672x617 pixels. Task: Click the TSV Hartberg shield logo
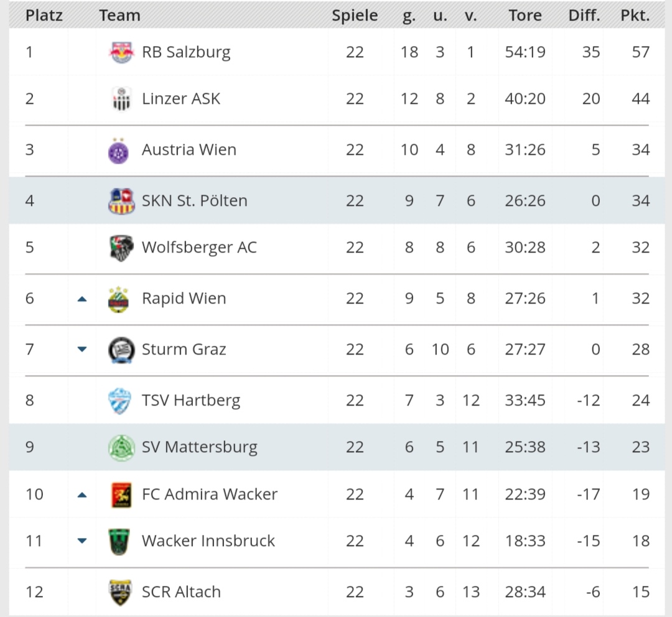(x=119, y=401)
